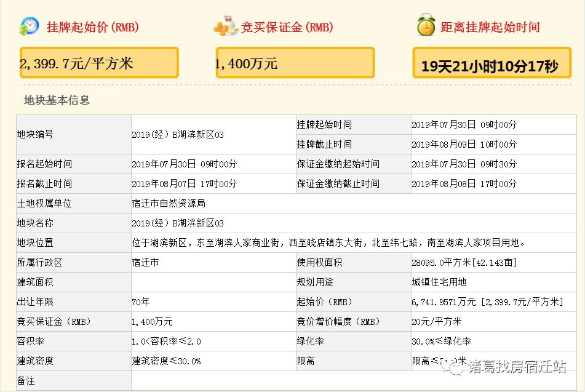Click the red 挂牌起始价(RMB) heading
Screen dimensions: 585x392
pyautogui.click(x=93, y=27)
